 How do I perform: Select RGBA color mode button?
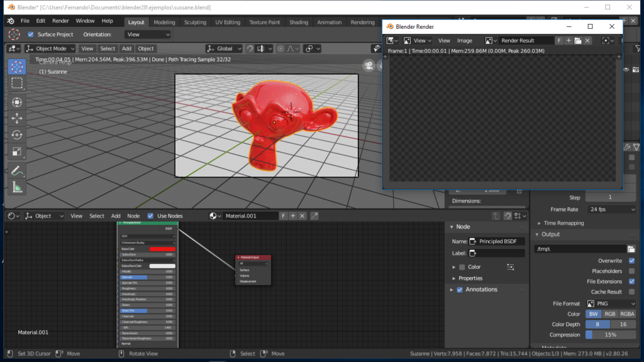tap(627, 314)
